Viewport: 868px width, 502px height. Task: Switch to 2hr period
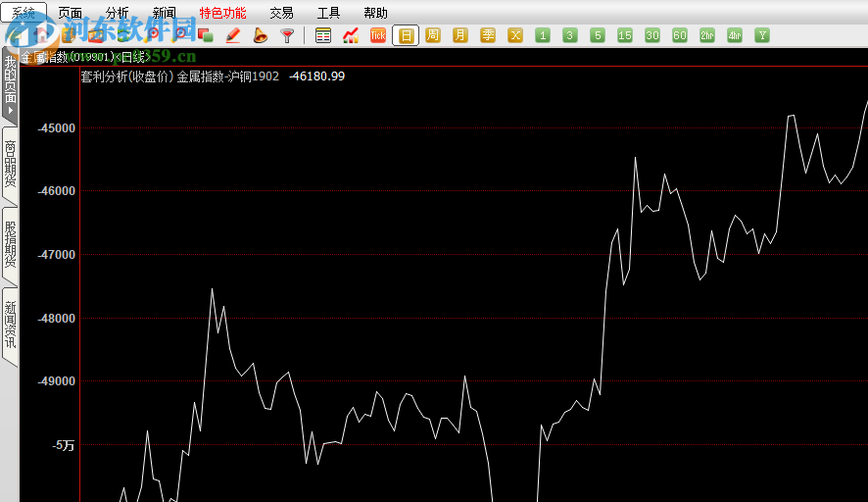click(707, 35)
